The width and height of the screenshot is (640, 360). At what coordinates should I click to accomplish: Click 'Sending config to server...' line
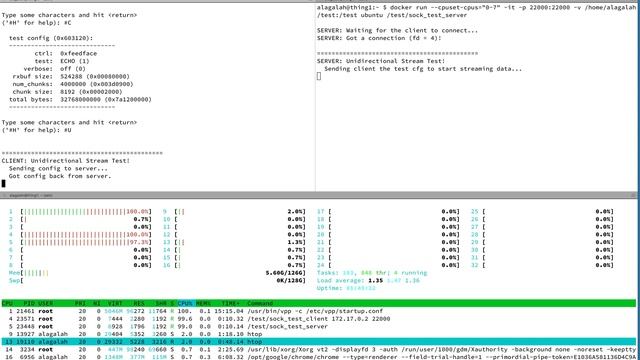click(58, 169)
